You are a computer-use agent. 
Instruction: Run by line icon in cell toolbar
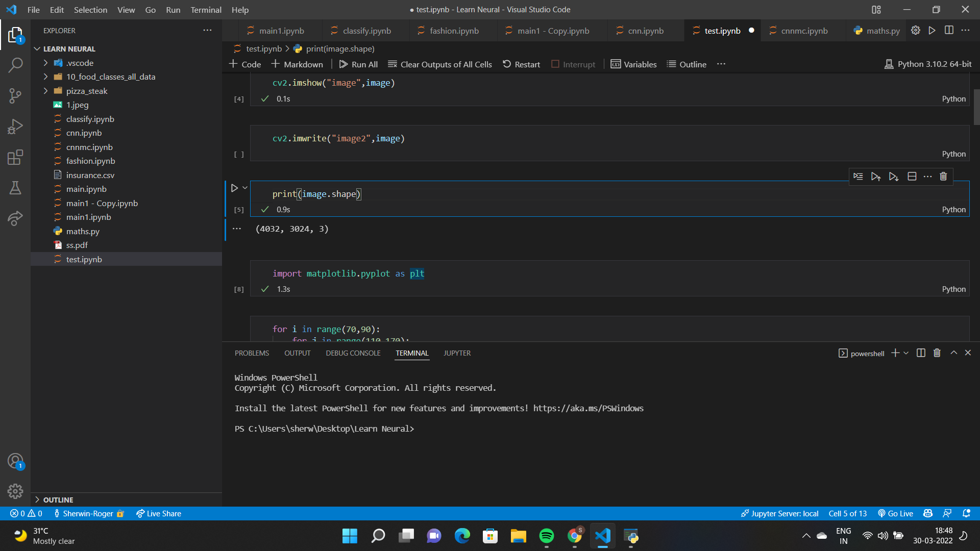[858, 177]
